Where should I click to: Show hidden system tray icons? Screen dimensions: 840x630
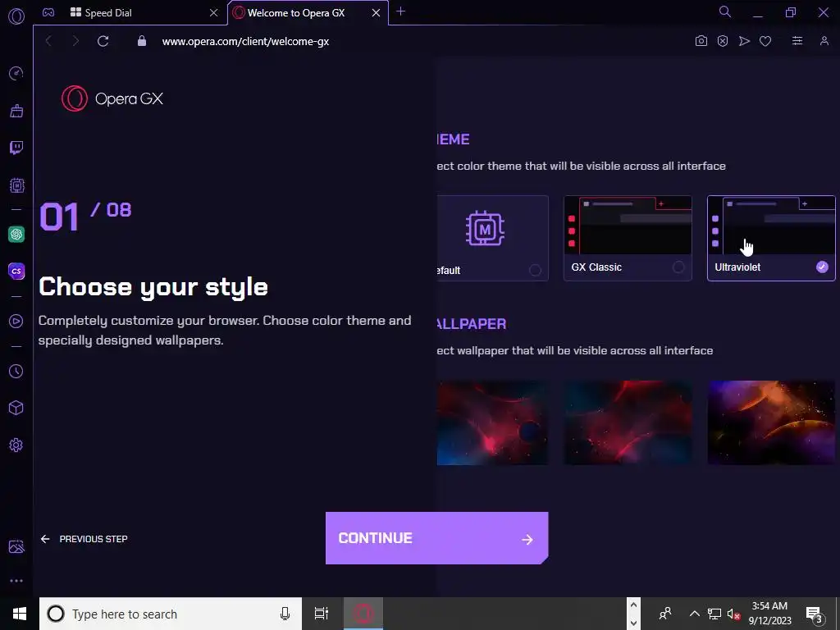coord(694,614)
